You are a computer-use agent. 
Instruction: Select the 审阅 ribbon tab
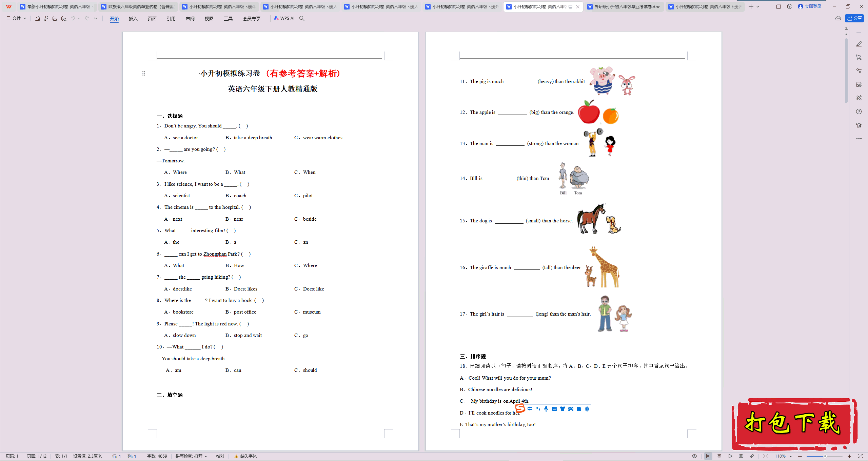click(x=190, y=19)
